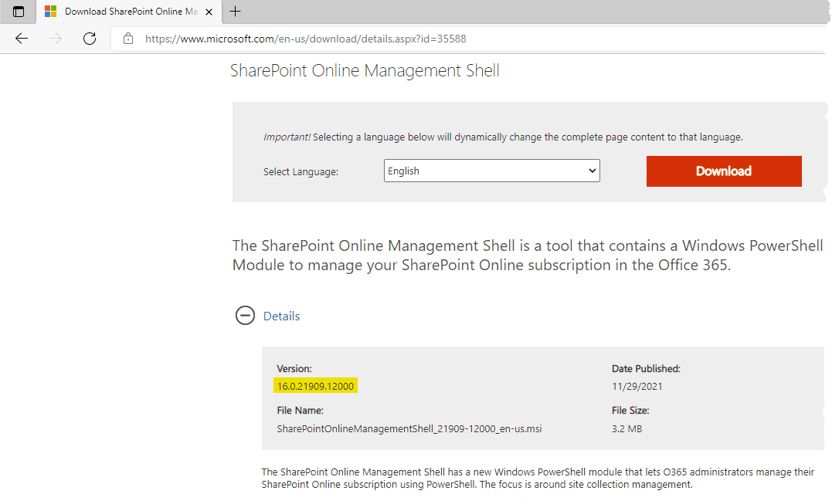Select version number 16.0.21909.12000

[315, 387]
